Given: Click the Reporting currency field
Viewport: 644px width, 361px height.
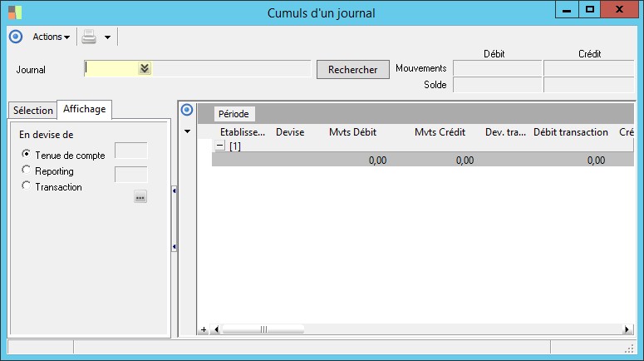Looking at the screenshot, I should click(131, 175).
